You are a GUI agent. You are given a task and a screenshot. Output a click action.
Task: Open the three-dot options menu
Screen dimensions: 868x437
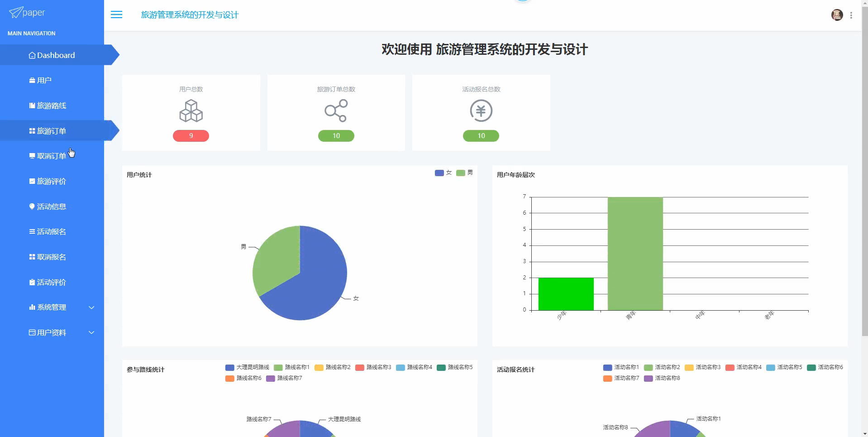[x=851, y=15]
